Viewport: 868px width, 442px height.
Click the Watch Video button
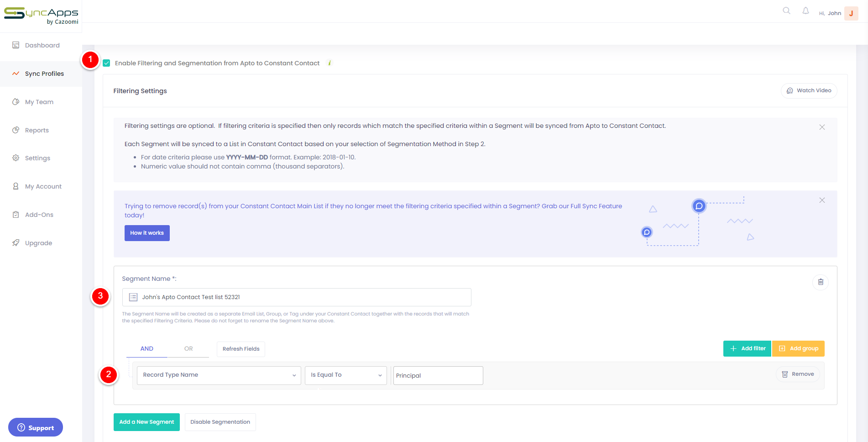(809, 90)
